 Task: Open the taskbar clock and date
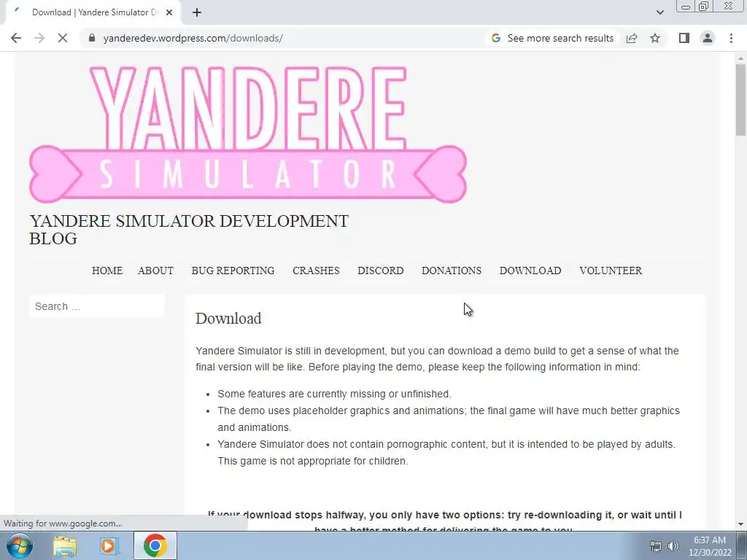click(710, 546)
